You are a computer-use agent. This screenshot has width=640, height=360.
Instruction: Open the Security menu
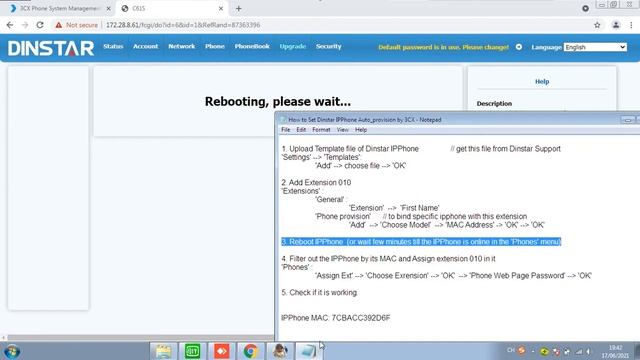tap(329, 47)
